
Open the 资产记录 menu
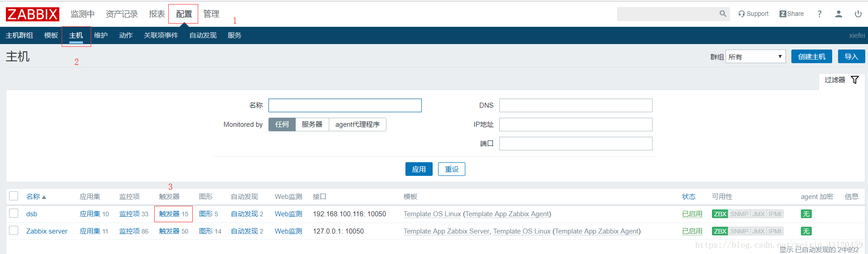pyautogui.click(x=122, y=14)
